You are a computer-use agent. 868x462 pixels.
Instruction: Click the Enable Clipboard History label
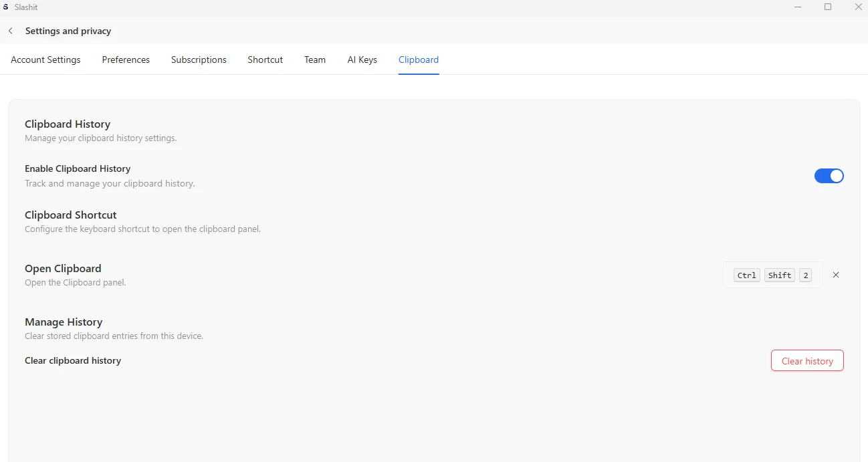point(78,168)
